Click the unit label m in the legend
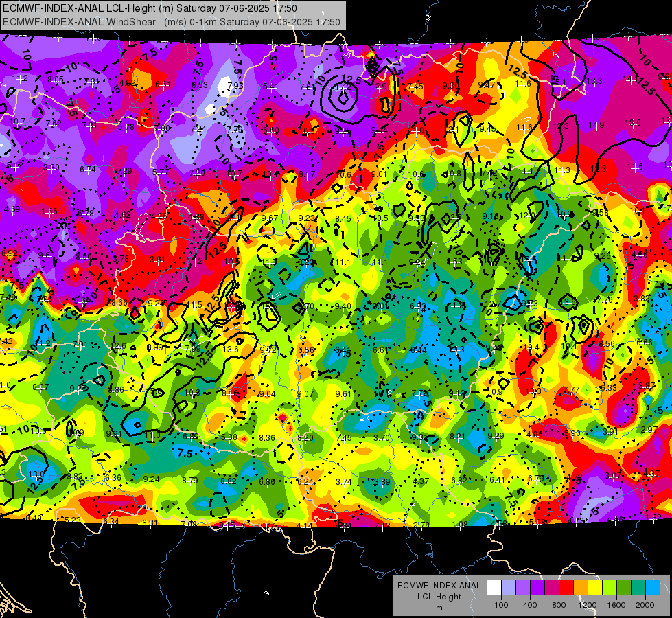 439,608
